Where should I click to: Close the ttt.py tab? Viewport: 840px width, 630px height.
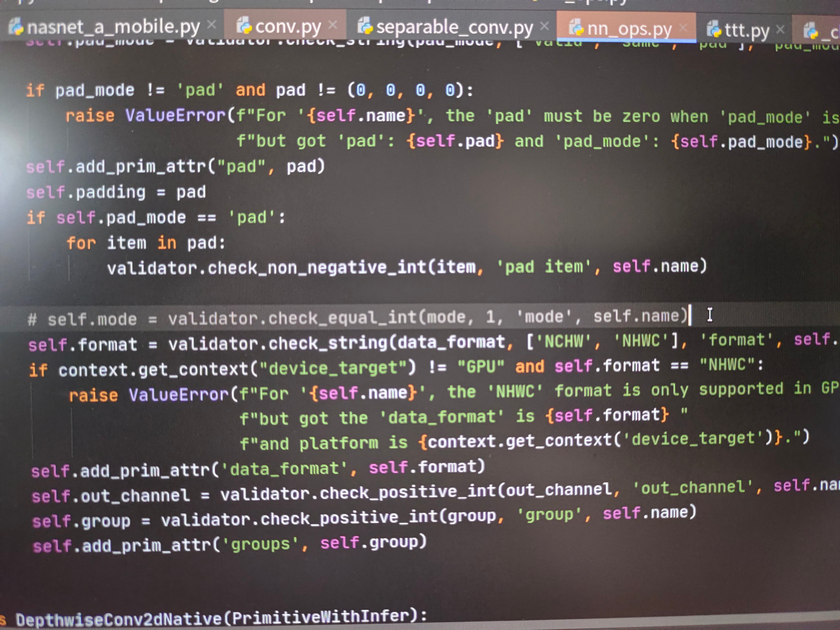[x=780, y=29]
